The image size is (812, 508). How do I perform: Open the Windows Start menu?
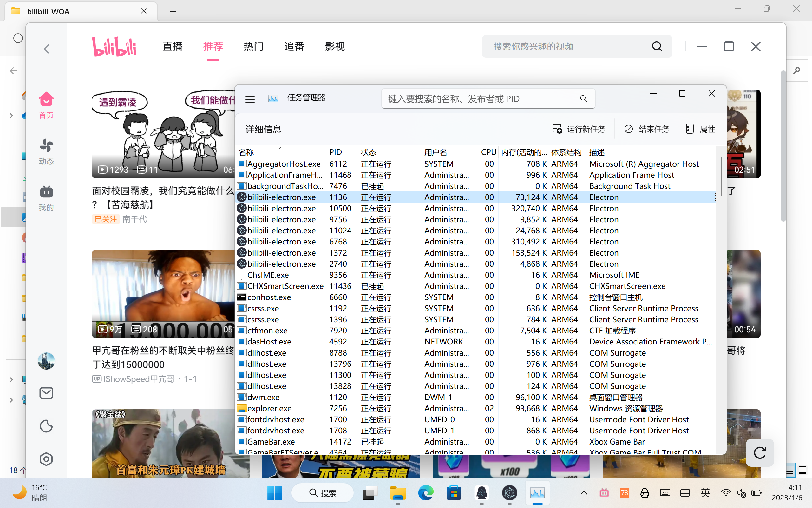click(274, 493)
